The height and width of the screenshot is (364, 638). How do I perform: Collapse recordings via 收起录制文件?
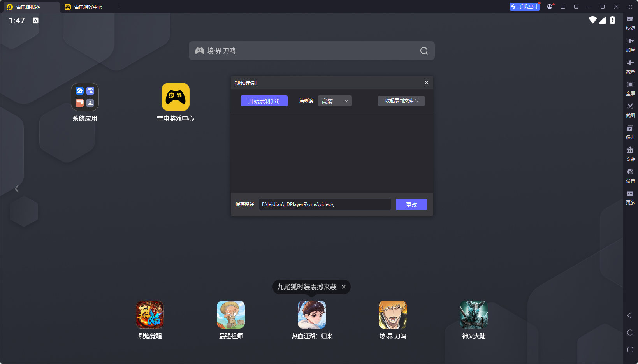tap(401, 101)
